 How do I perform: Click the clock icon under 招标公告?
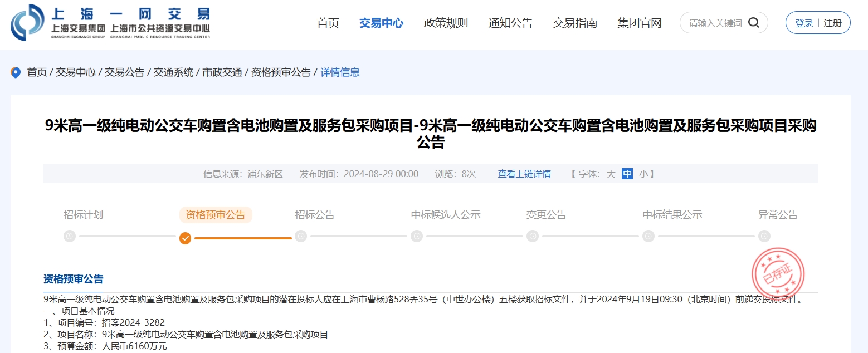[x=301, y=236]
